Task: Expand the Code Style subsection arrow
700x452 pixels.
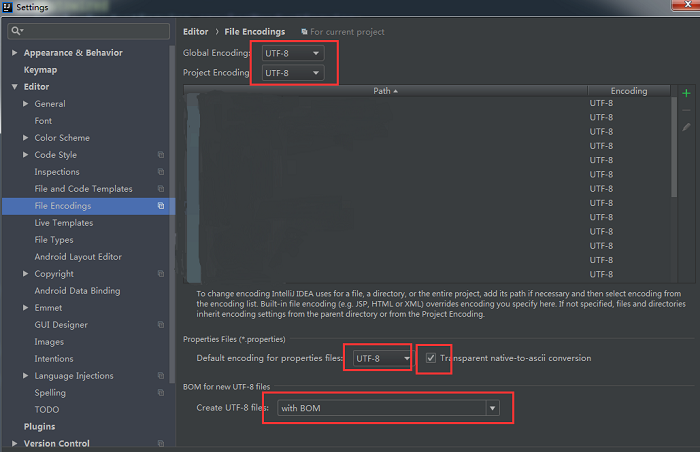Action: [x=25, y=155]
